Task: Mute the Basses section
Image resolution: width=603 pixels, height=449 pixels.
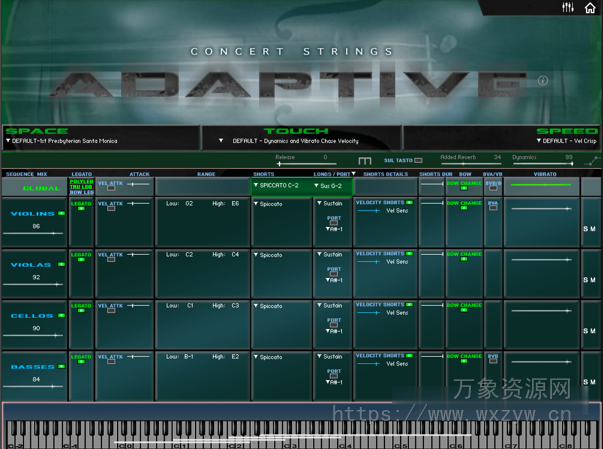Action: coord(593,382)
